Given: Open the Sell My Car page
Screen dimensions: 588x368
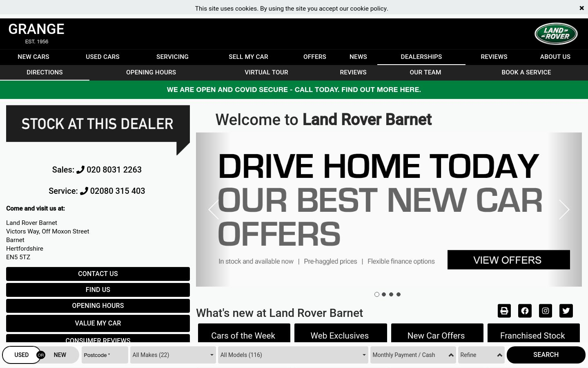Looking at the screenshot, I should (248, 57).
